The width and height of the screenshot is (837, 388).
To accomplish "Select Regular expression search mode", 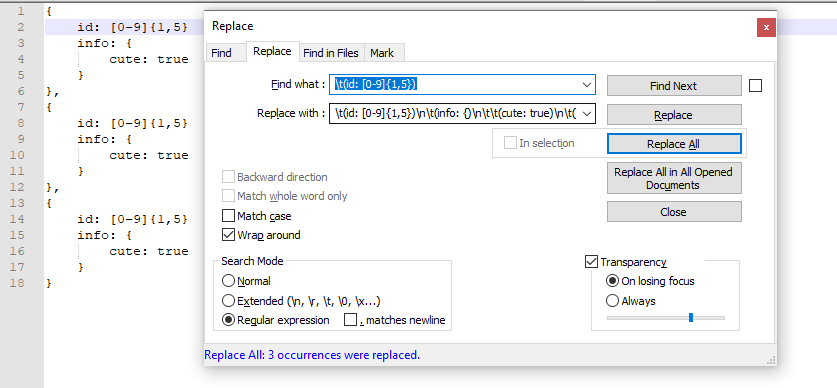I will pos(228,320).
